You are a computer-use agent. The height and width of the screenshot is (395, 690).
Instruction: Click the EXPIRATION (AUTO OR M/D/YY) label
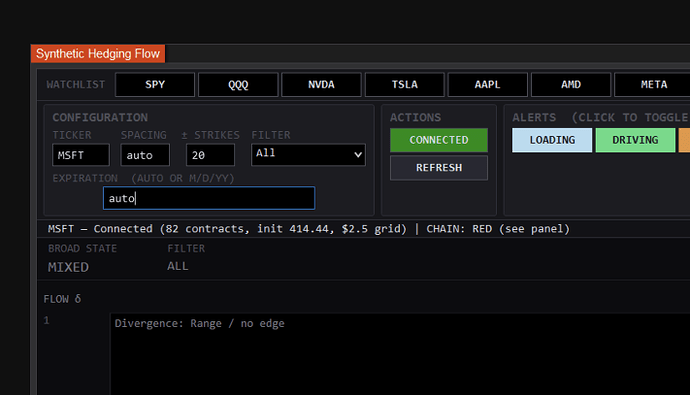coord(143,178)
